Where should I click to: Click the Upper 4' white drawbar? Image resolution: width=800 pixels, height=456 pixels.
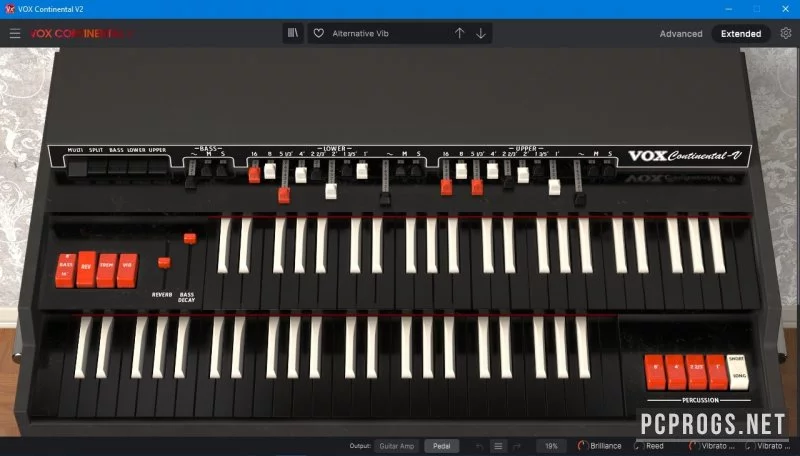pos(492,171)
